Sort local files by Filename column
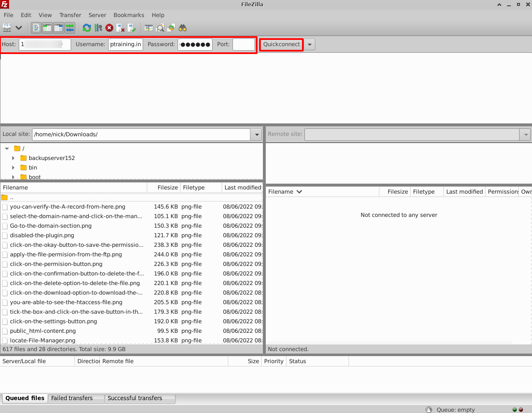The height and width of the screenshot is (413, 532). click(74, 188)
